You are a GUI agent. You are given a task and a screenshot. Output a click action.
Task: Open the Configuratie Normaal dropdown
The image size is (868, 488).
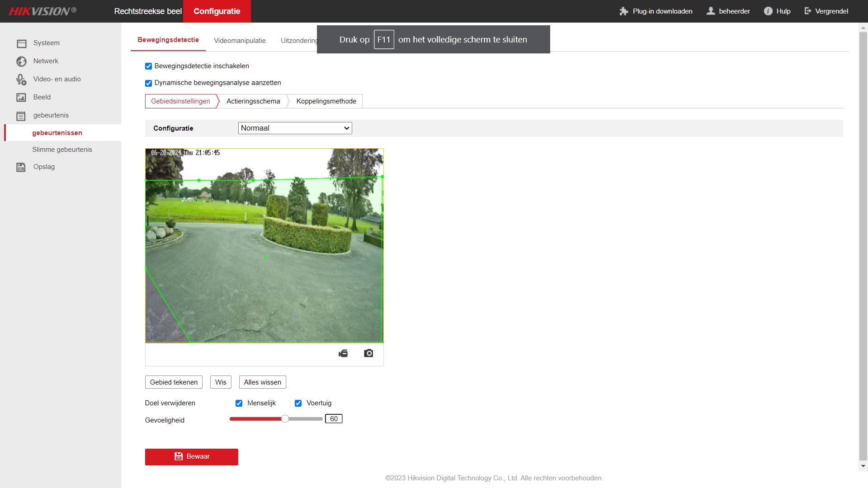pyautogui.click(x=295, y=128)
